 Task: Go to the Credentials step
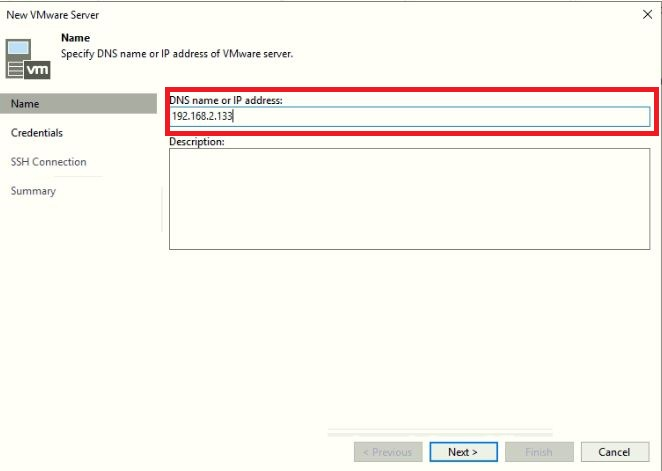point(37,133)
